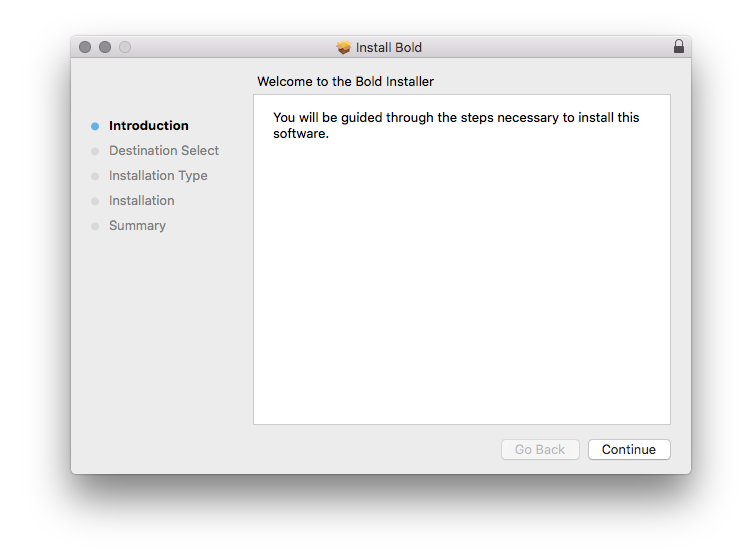This screenshot has height=549, width=755.
Task: Click the Installation step label
Action: 141,201
